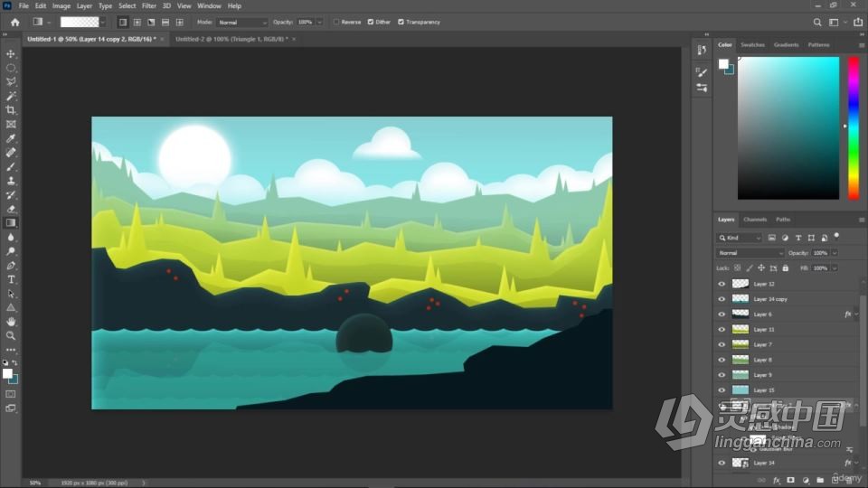Switch to the Gradients tab
This screenshot has width=868, height=488.
coord(786,45)
